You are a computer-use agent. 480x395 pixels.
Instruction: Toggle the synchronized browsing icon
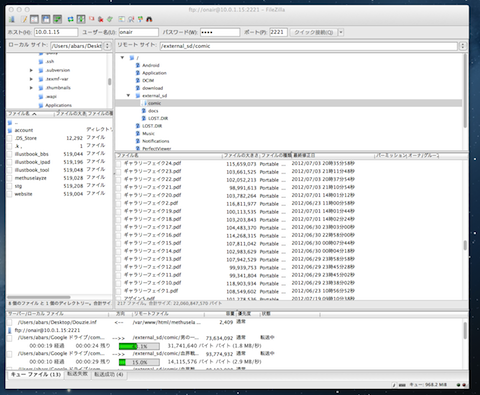coord(140,19)
